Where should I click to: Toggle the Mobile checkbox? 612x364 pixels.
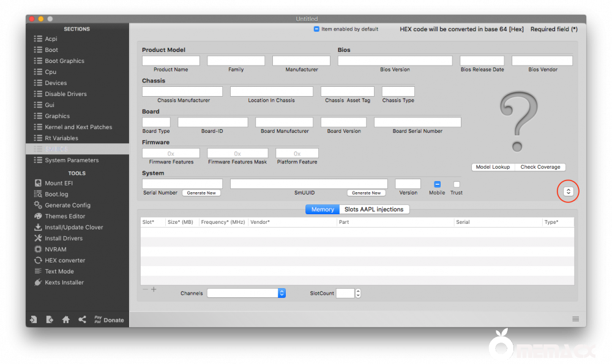coord(437,184)
